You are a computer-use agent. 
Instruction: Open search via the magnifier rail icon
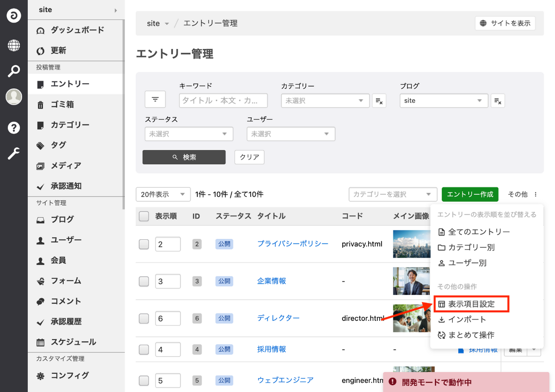point(14,71)
